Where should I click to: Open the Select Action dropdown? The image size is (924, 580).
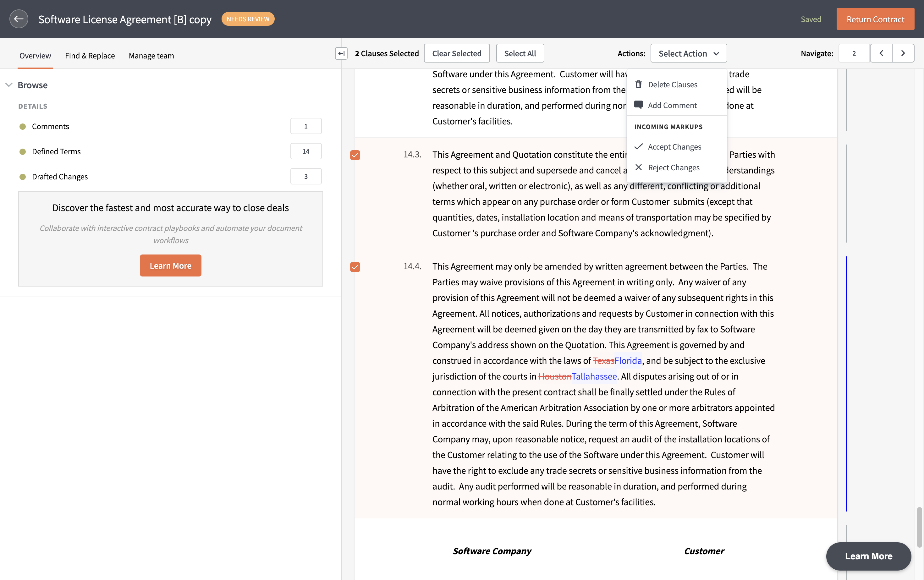(x=688, y=53)
